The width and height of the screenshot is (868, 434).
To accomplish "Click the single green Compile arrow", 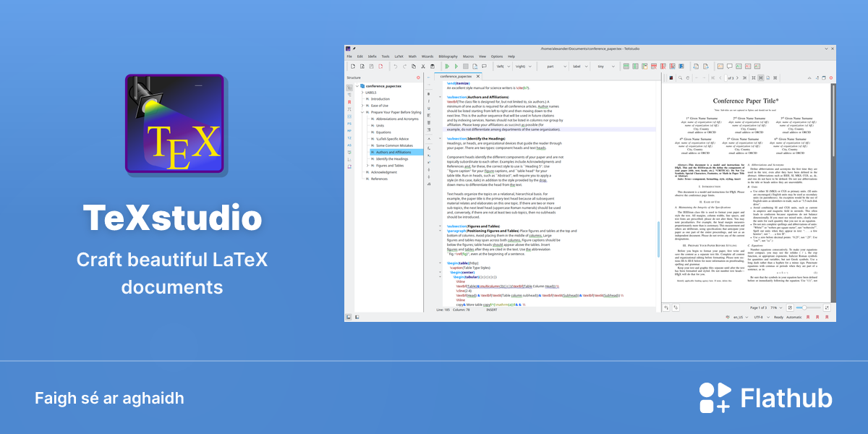I will point(456,67).
